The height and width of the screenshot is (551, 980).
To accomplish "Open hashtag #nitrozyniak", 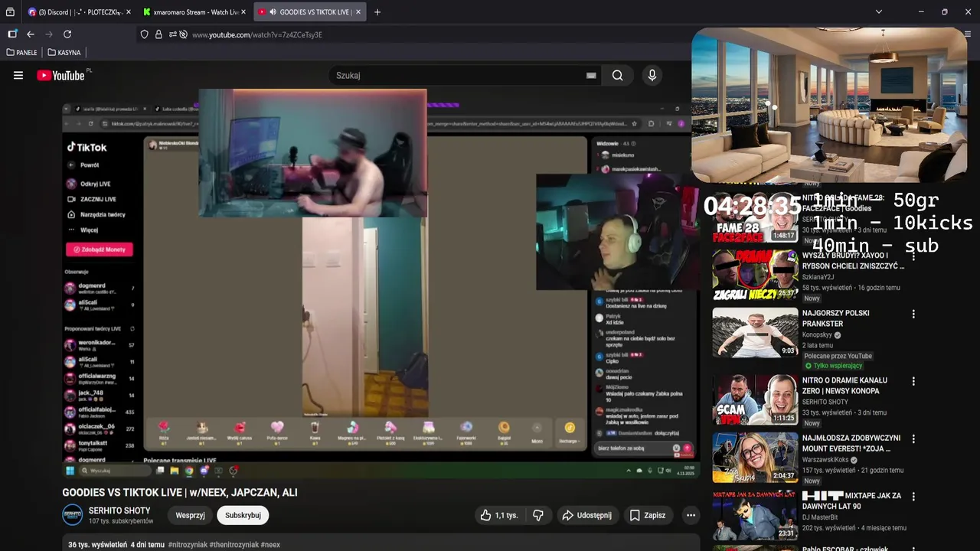I will click(188, 545).
